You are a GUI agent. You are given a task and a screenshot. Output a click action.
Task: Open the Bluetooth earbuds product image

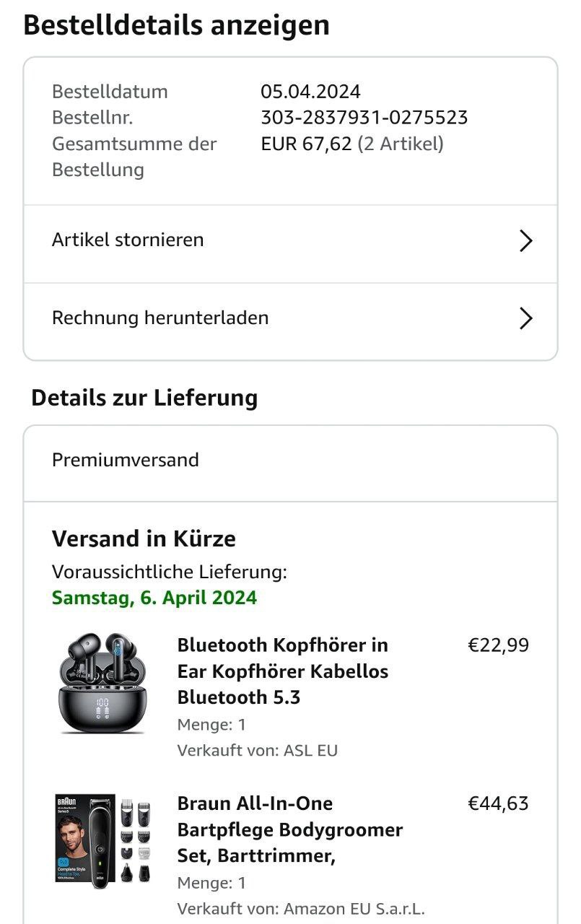(101, 684)
